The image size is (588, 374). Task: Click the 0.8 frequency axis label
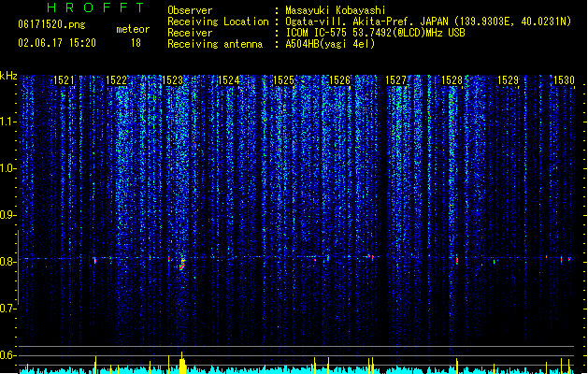[x=7, y=262]
